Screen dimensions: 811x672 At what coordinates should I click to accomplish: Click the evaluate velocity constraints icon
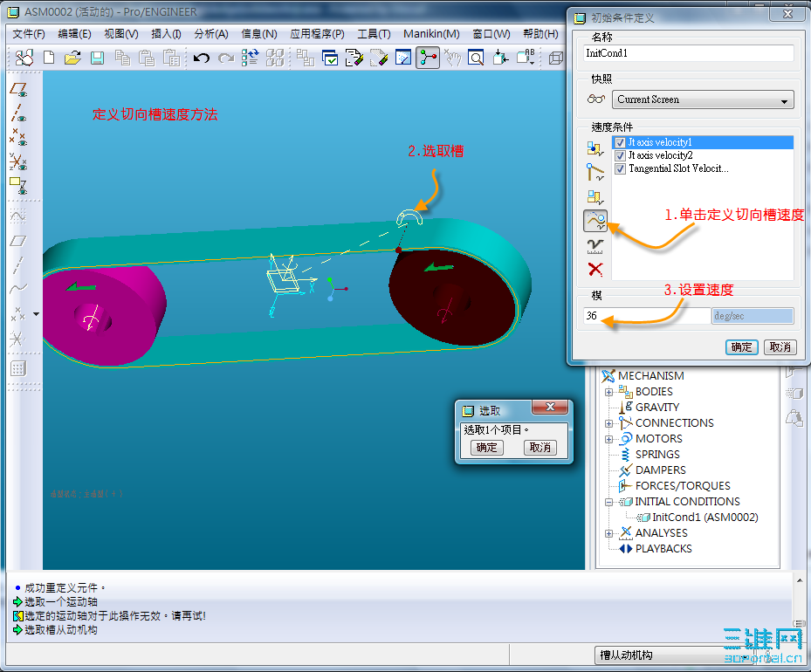(x=595, y=245)
